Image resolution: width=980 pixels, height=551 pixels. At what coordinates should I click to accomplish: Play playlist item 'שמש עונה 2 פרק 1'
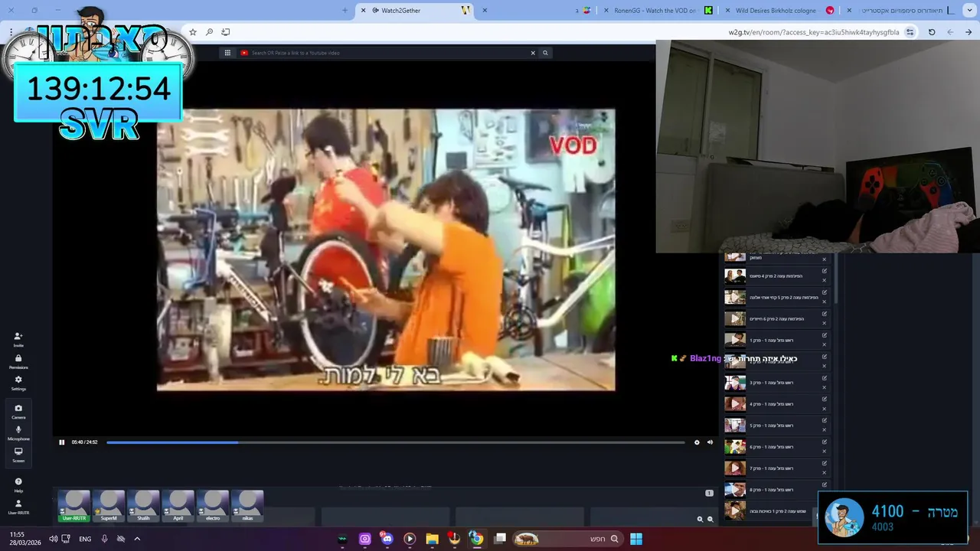735,511
